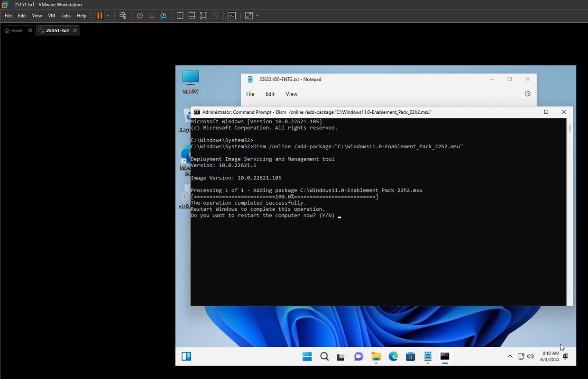Toggle the console view icon

(x=232, y=16)
